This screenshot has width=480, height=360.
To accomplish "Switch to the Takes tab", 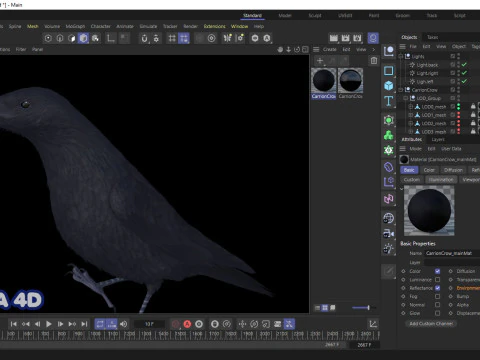I will point(433,37).
